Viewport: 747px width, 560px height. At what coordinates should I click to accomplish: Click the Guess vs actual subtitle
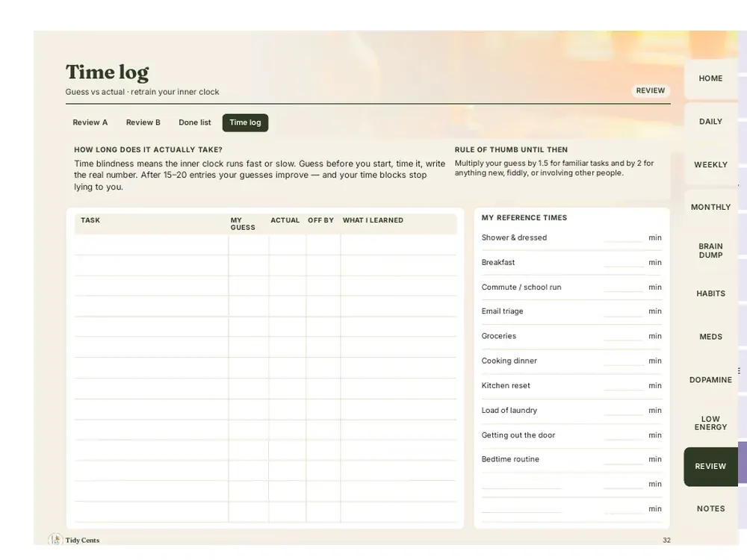pos(142,92)
